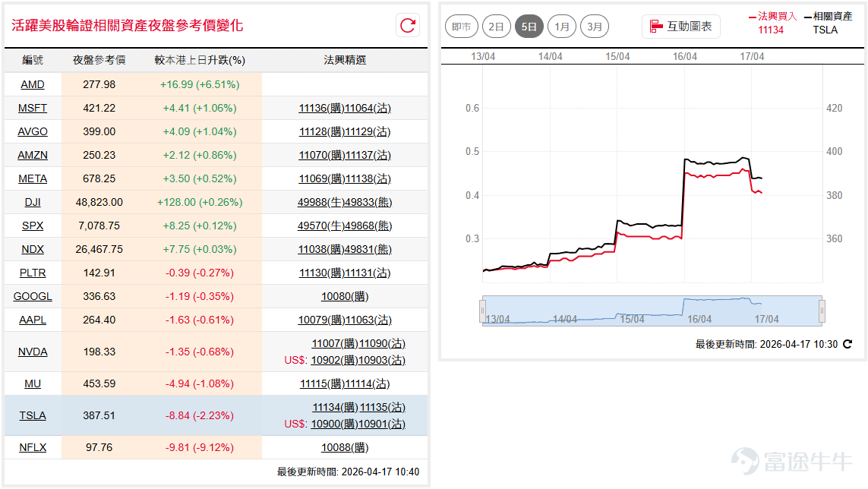Viewport: 868px width, 489px height.
Task: Open MSFT symbol link
Action: (33, 108)
